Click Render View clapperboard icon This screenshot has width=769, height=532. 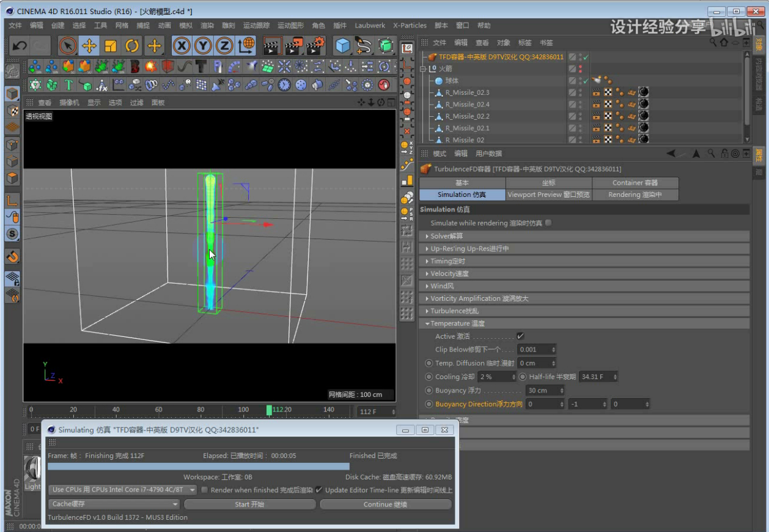pos(272,46)
